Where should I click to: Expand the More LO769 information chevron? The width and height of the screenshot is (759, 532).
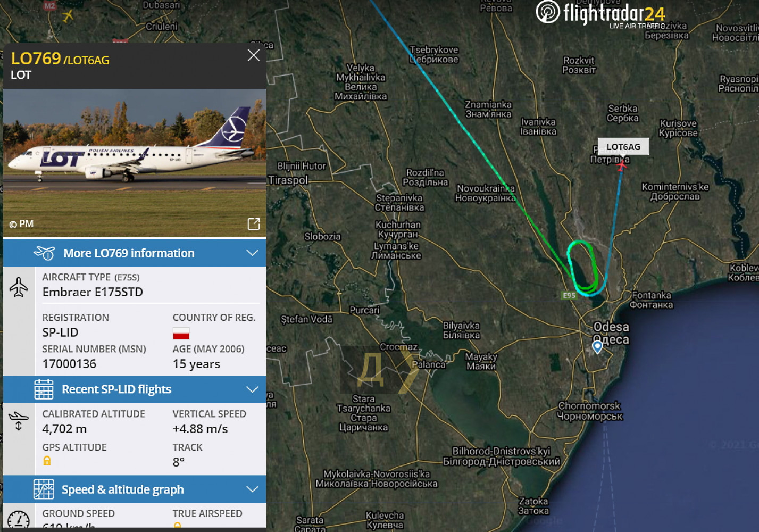coord(253,253)
